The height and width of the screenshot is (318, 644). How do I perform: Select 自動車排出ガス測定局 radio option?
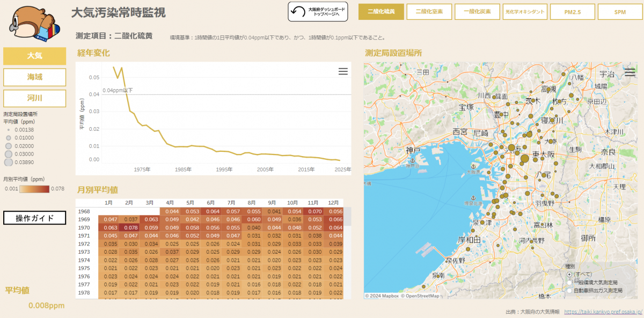point(569,290)
